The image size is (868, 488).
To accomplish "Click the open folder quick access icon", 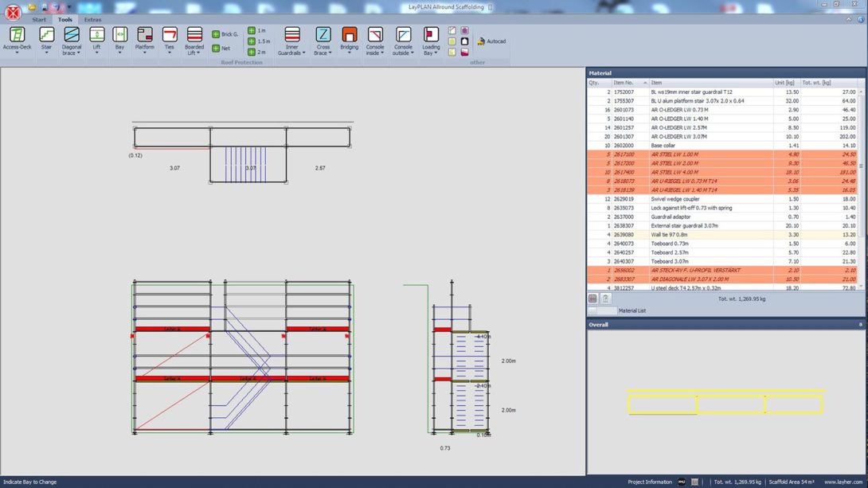I will pos(32,7).
